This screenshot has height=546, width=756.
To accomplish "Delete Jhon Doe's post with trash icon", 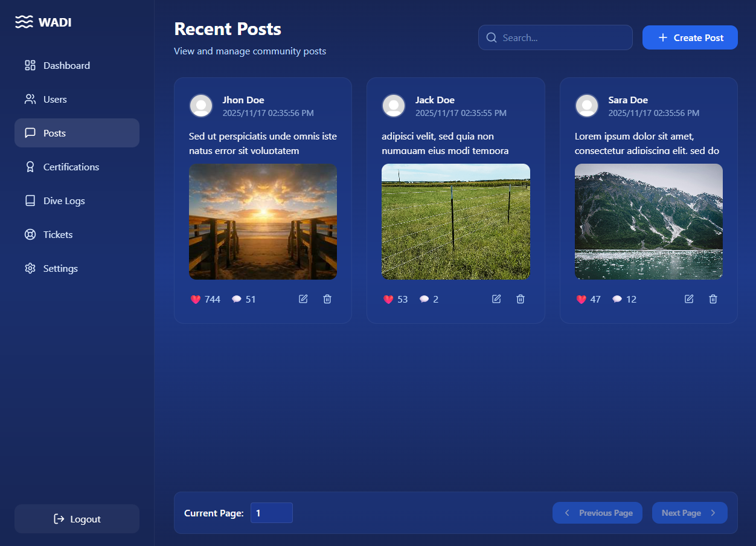I will [327, 299].
